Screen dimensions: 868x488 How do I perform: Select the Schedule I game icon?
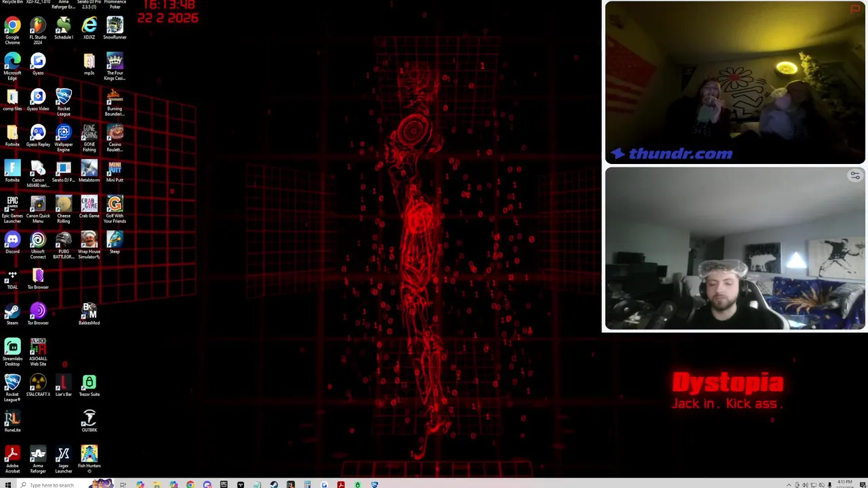tap(64, 28)
